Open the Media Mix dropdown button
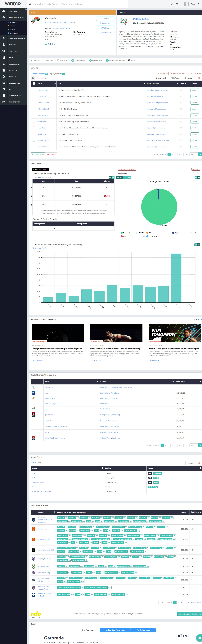Viewport: 202px width, 644px height. pos(196,169)
